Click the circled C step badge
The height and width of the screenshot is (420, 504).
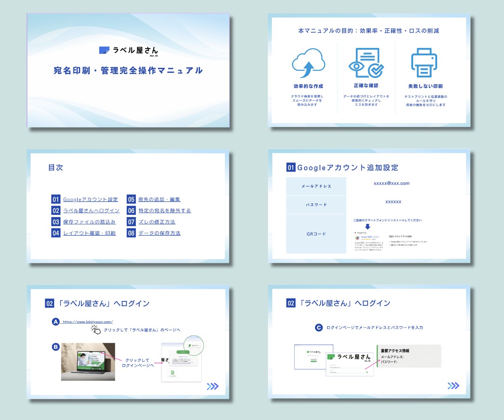point(319,327)
